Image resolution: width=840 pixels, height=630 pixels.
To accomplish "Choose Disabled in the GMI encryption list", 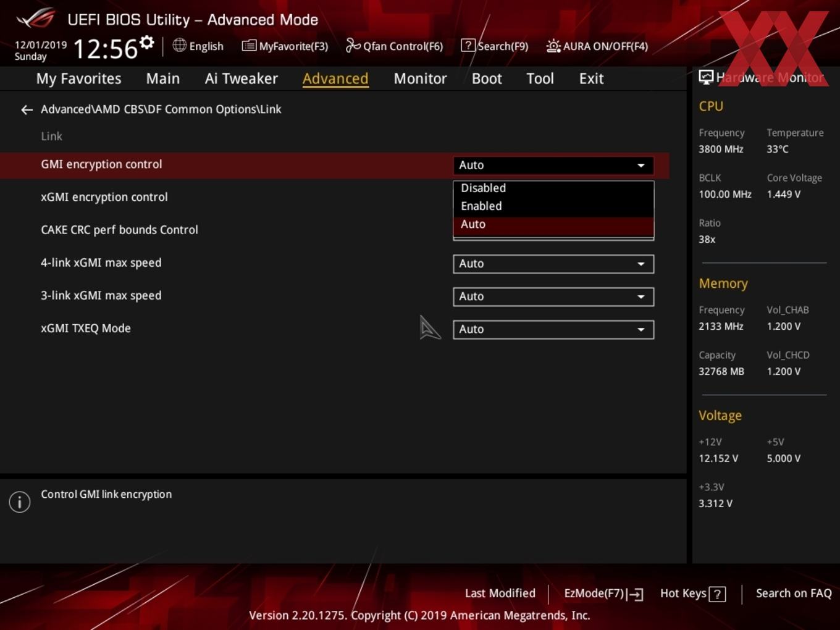I will pyautogui.click(x=553, y=188).
